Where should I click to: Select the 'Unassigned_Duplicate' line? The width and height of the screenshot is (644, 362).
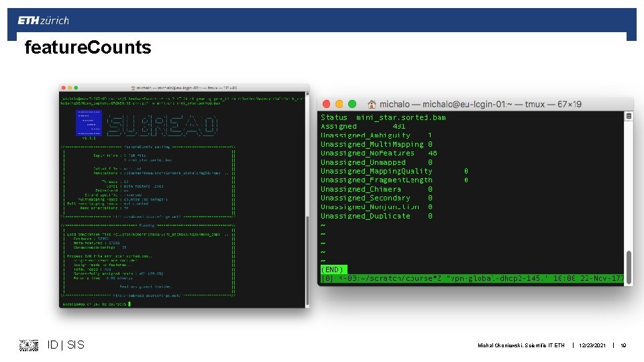coord(376,216)
